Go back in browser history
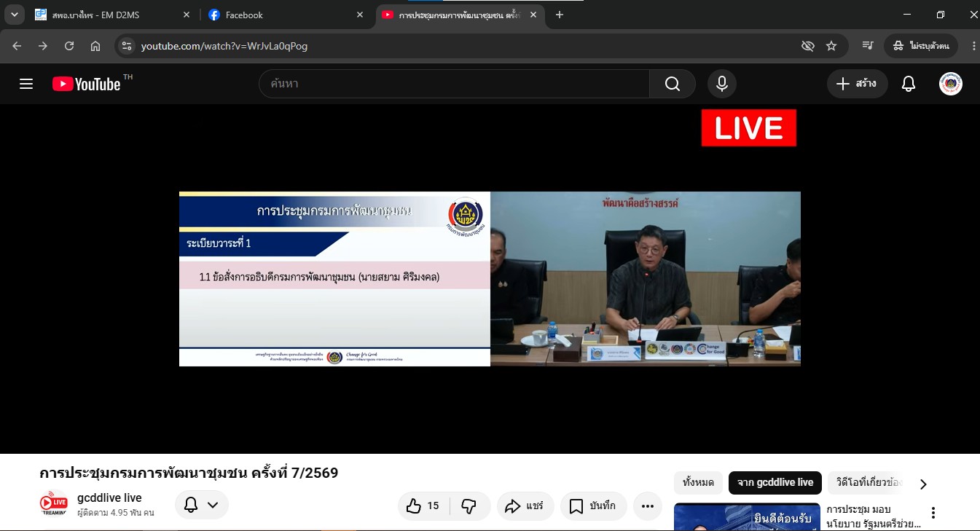This screenshot has width=980, height=531. click(17, 46)
